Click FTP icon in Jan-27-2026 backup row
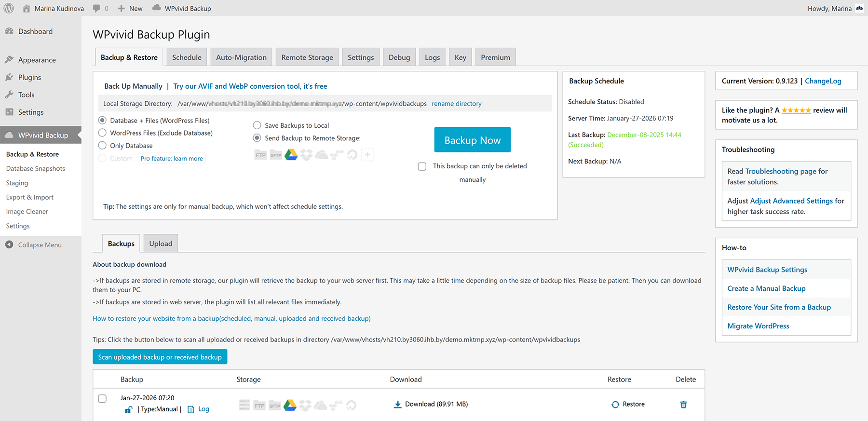 pyautogui.click(x=259, y=406)
